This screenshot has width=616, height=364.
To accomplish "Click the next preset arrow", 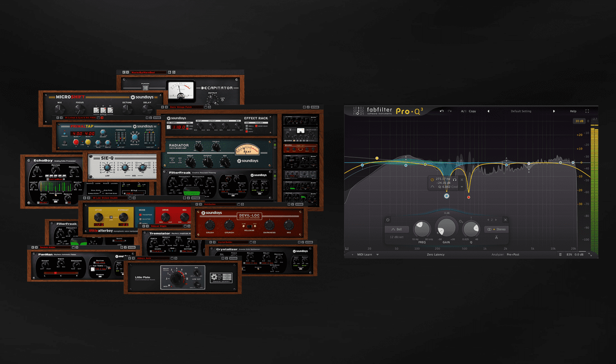I will (x=554, y=111).
